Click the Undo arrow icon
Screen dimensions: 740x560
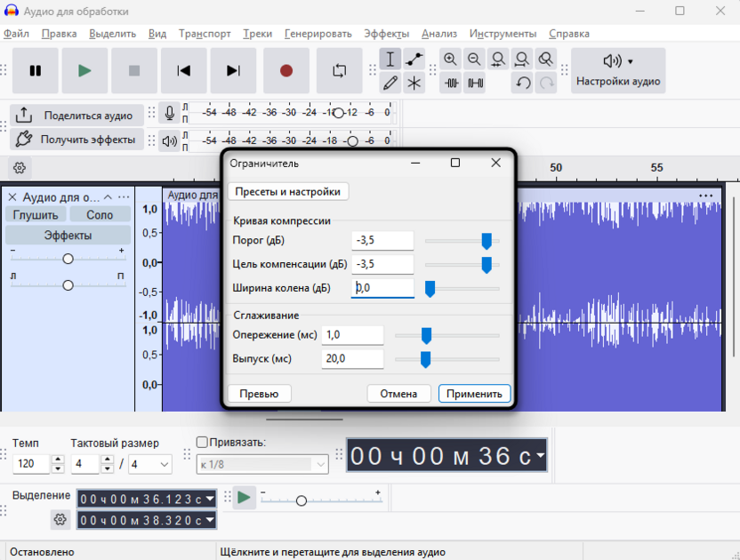[x=522, y=82]
